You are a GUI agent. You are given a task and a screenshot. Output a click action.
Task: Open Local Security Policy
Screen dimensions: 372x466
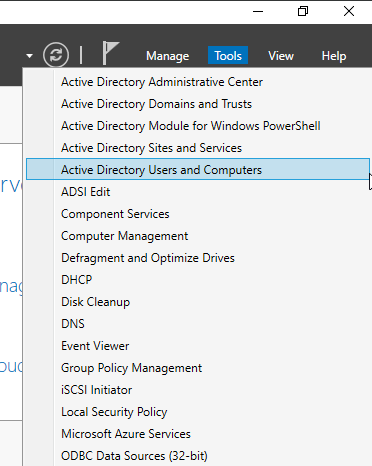[x=114, y=412]
